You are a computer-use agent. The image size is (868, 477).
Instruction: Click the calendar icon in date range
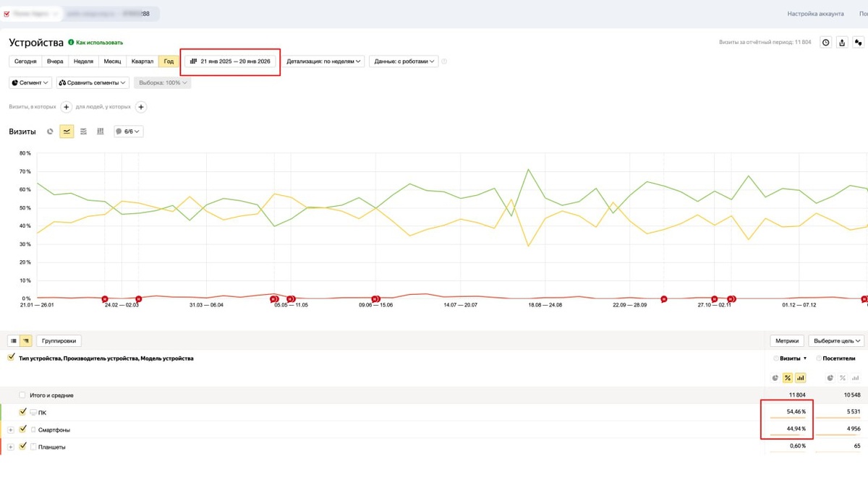point(193,61)
